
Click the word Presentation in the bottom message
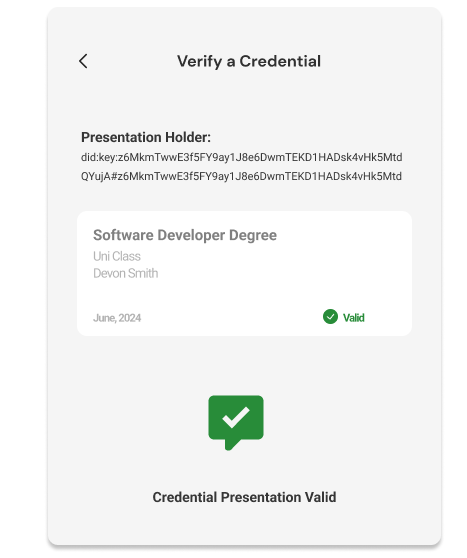tap(261, 497)
